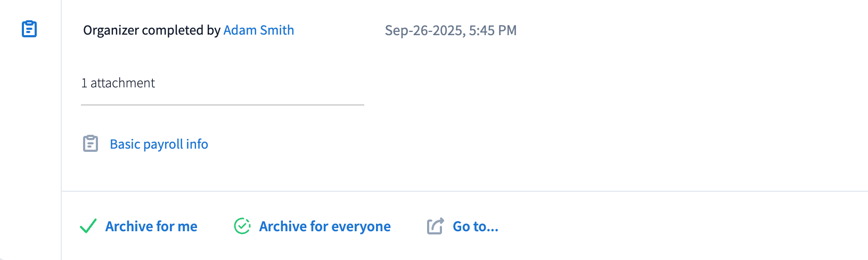Open Adam Smith's profile link

click(258, 30)
